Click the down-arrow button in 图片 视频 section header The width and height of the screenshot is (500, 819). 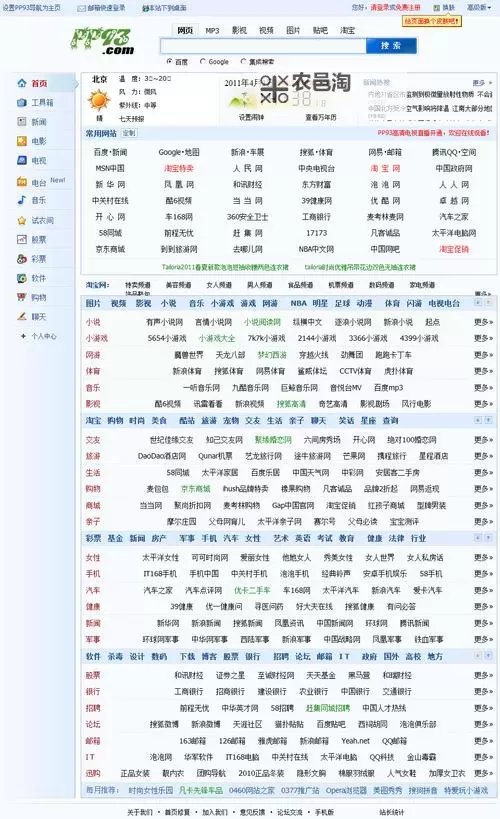click(478, 303)
